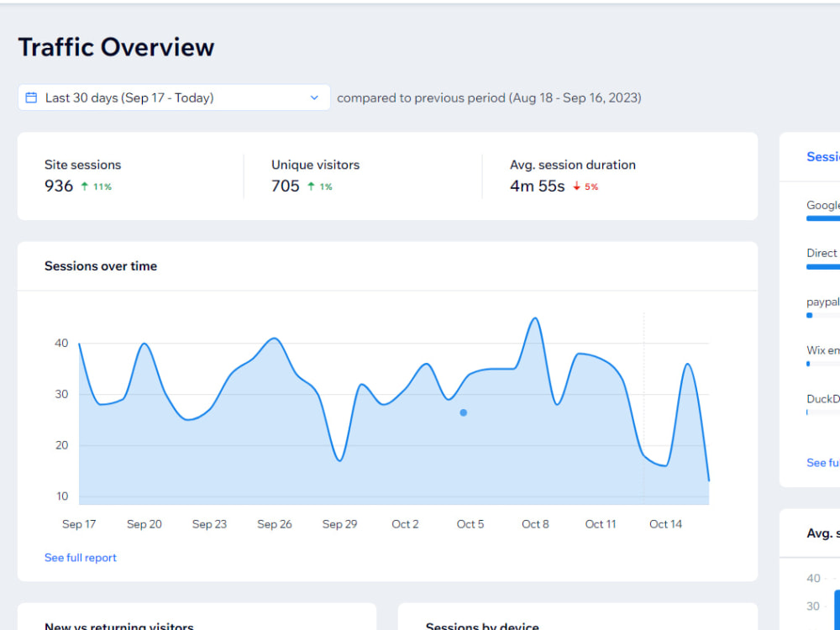Click the chevron arrow in date selector
The height and width of the screenshot is (630, 840).
(314, 97)
